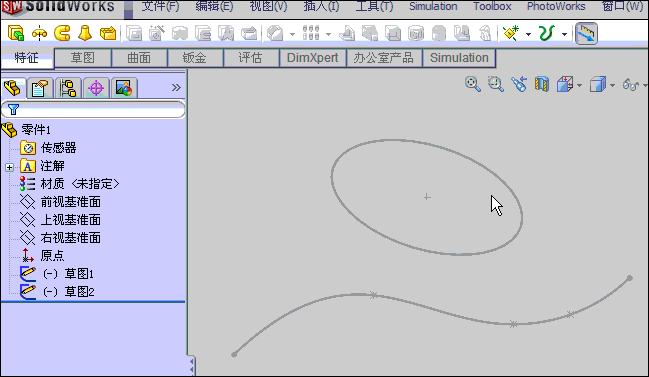Open the View Orientation dropdown arrow

579,86
